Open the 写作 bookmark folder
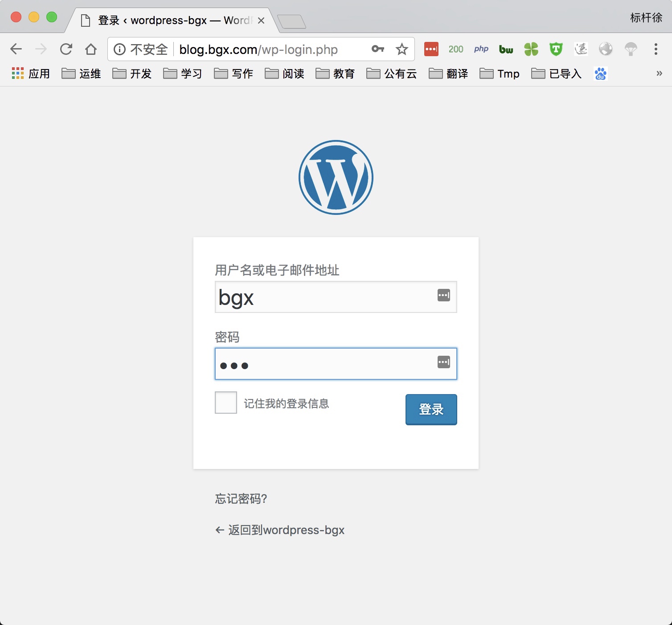672x625 pixels. pyautogui.click(x=234, y=74)
